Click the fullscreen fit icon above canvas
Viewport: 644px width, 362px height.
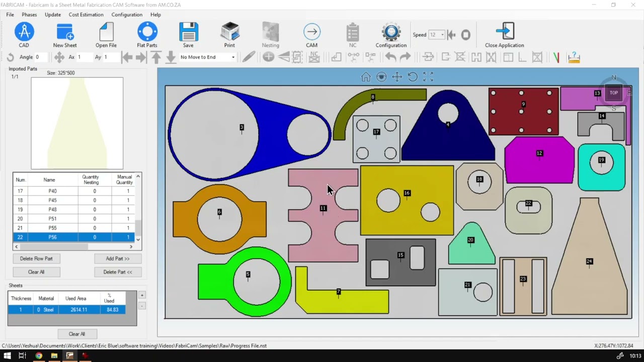428,77
